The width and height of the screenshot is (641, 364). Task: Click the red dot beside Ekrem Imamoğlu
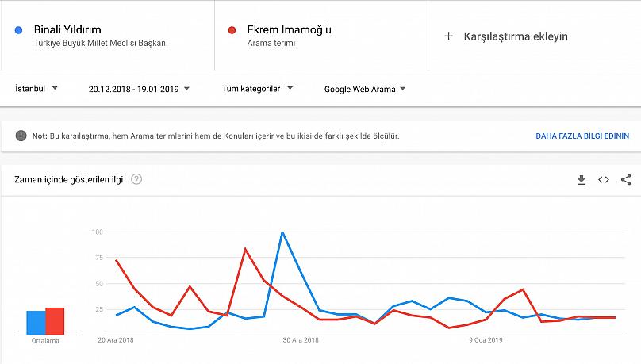(x=232, y=30)
